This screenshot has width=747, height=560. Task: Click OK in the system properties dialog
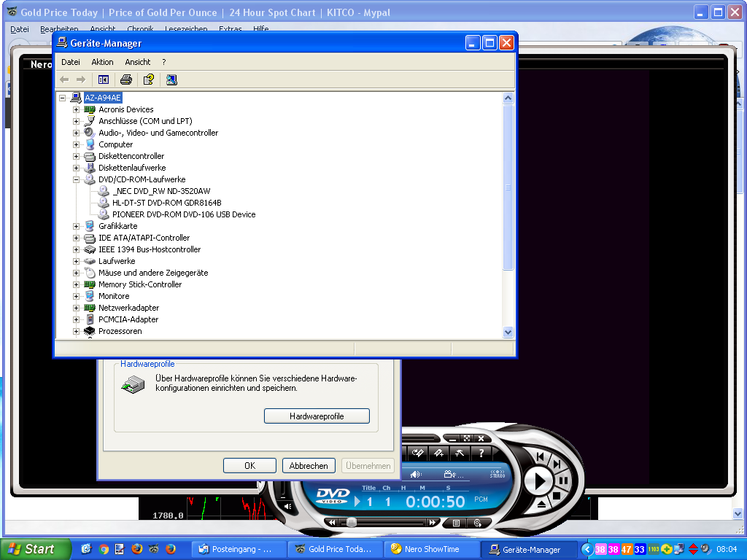[x=249, y=466]
